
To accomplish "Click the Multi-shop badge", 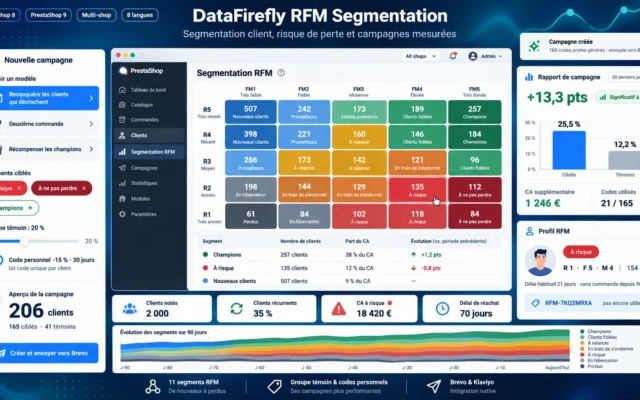I will (96, 15).
